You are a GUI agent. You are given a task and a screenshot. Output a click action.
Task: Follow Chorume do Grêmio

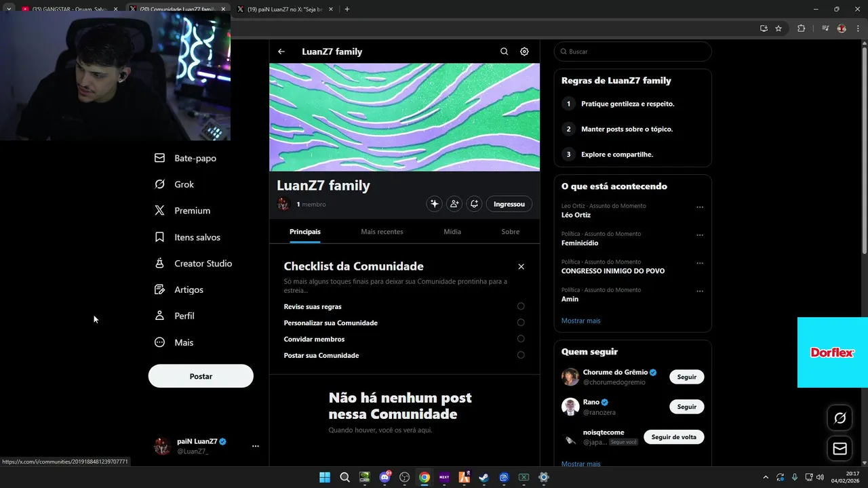coord(687,377)
